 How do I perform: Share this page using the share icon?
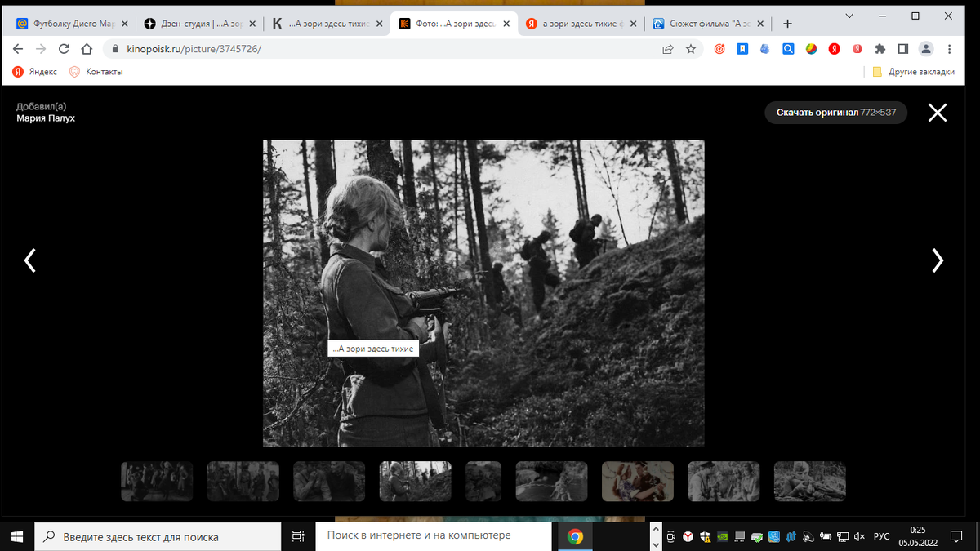(x=668, y=49)
